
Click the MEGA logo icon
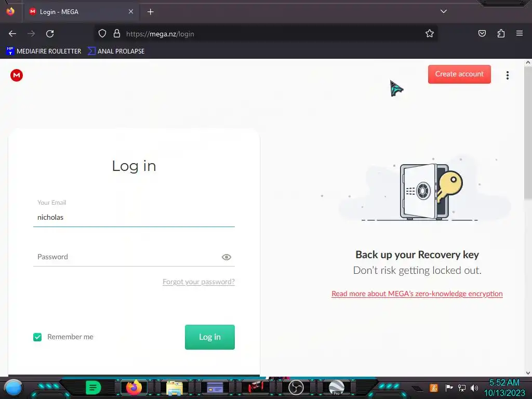16,75
